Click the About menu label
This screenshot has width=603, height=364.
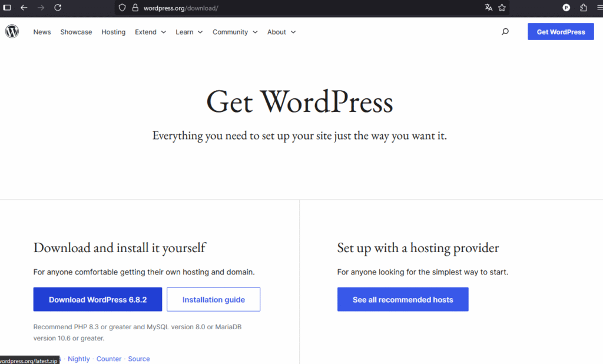click(277, 32)
